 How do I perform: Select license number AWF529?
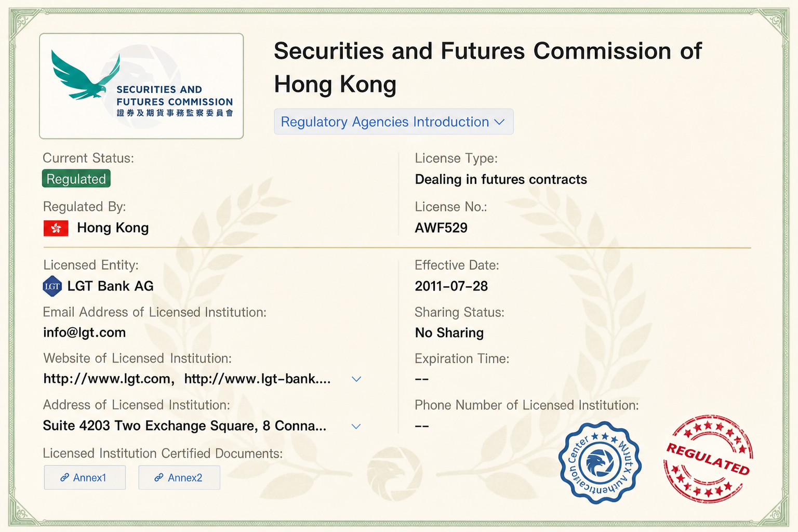pyautogui.click(x=441, y=228)
